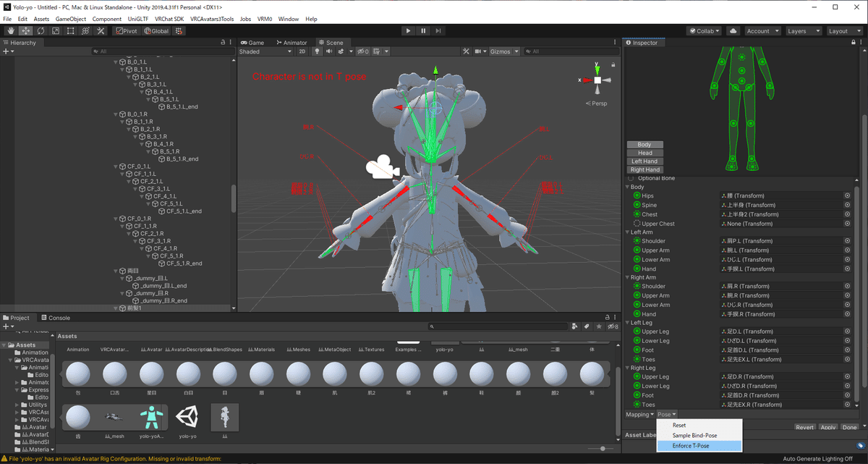Collapse the Right Leg bone section

pyautogui.click(x=628, y=368)
